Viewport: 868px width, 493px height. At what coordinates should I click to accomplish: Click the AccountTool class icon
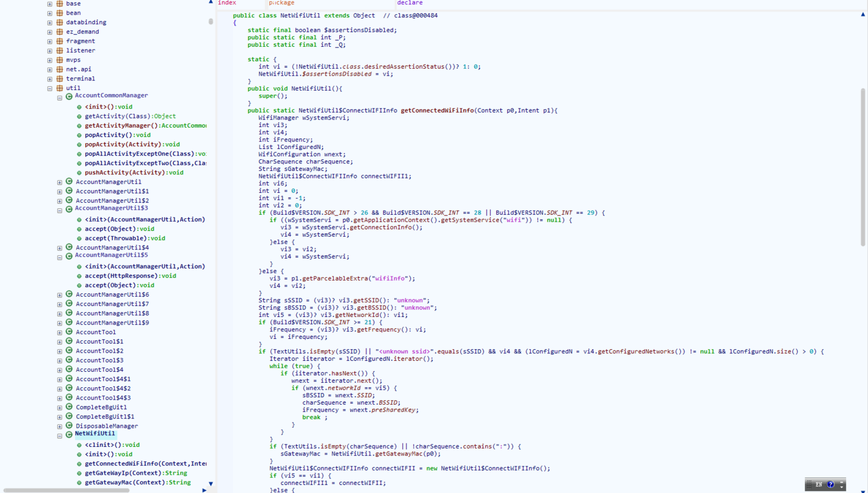pos(69,332)
